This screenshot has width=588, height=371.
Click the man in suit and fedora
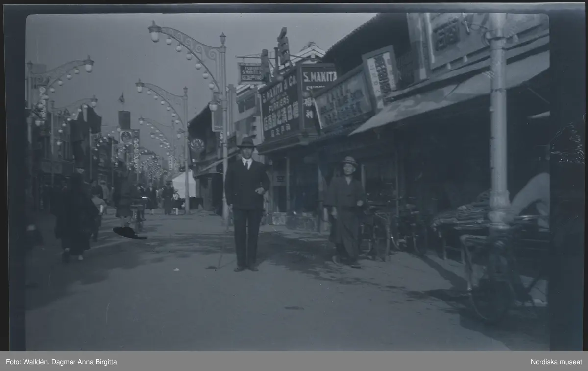click(x=246, y=204)
